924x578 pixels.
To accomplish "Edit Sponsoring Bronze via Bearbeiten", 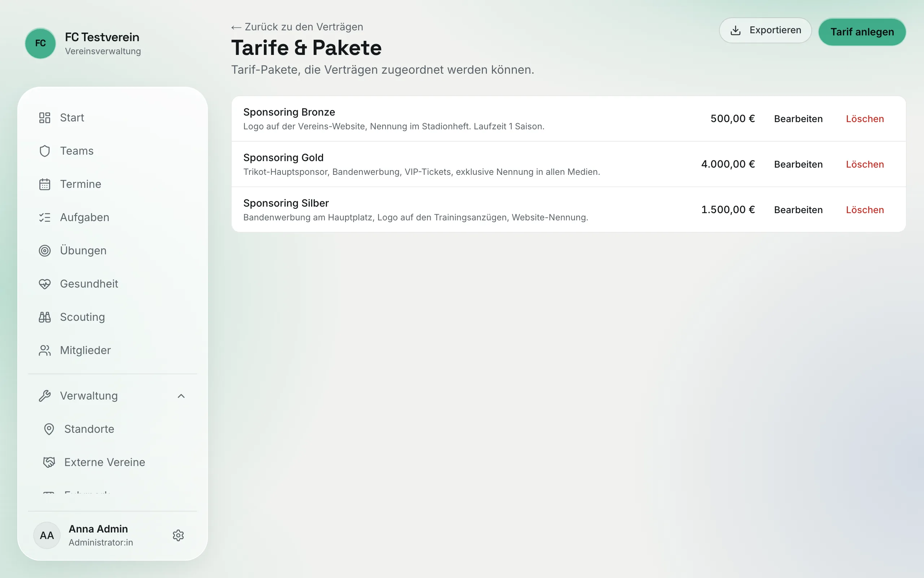I will coord(798,119).
